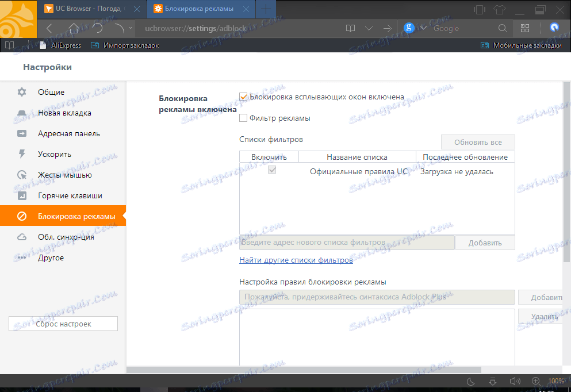The height and width of the screenshot is (392, 571).
Task: Open Найти другие списки фильтров link
Action: 296,260
